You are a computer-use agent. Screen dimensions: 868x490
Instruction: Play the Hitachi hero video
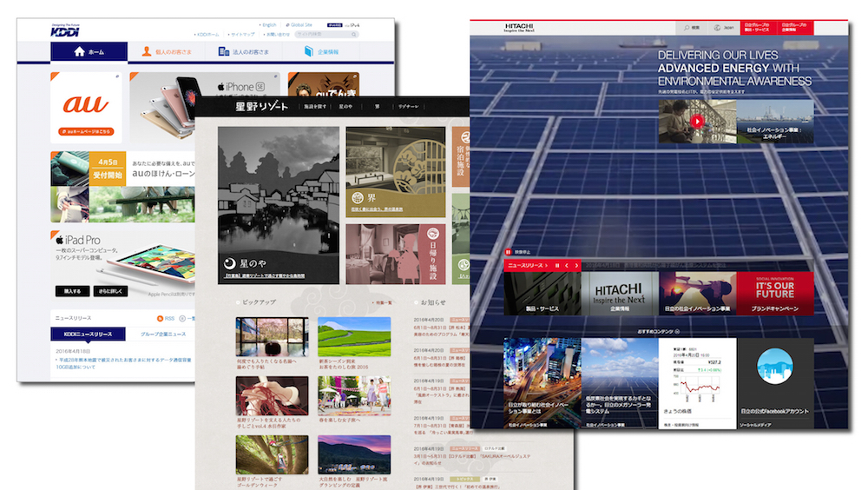(697, 122)
